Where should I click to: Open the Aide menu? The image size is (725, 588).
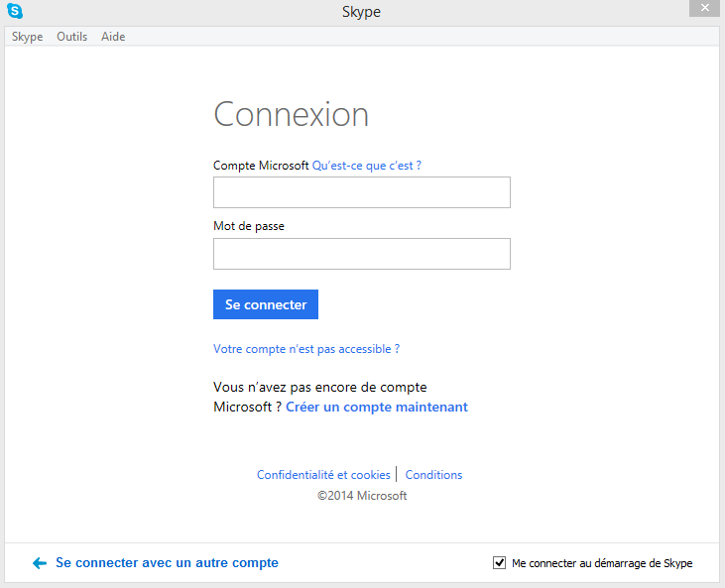pos(113,37)
